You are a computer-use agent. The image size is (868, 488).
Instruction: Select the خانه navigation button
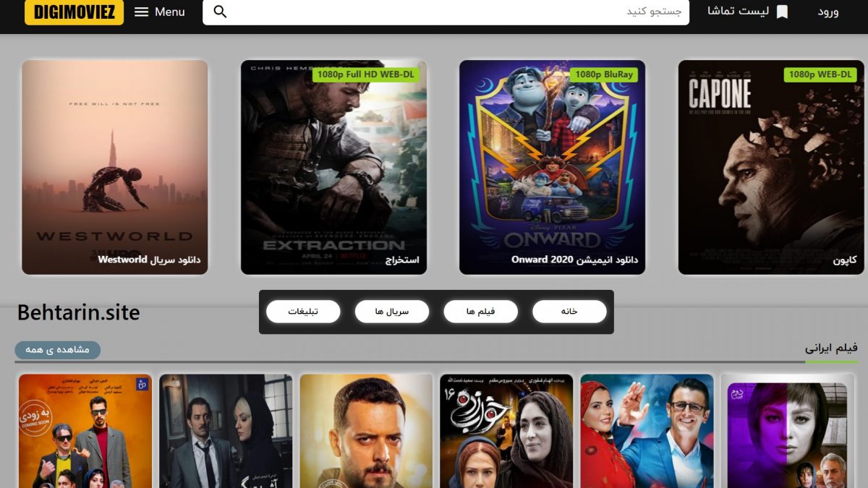(x=569, y=312)
